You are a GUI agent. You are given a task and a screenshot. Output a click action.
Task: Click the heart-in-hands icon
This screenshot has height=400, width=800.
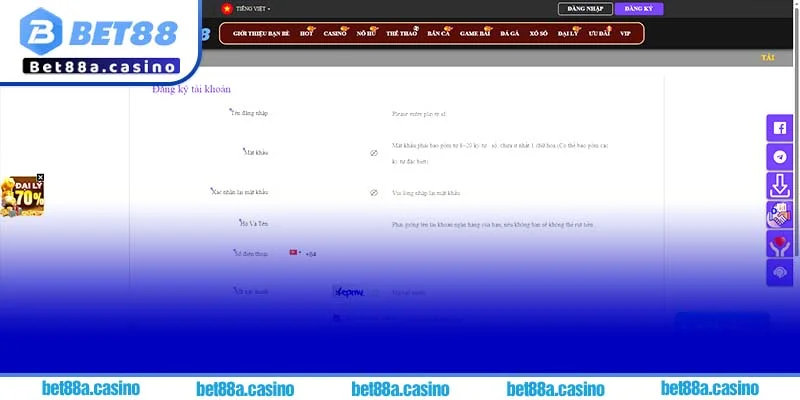pos(780,244)
